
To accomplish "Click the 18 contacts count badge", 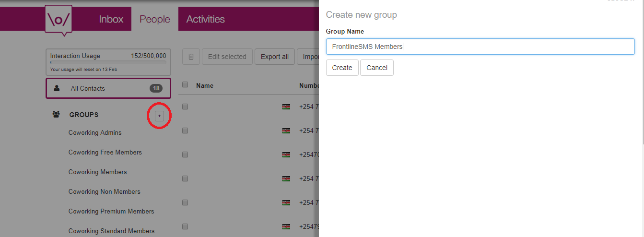I will (x=156, y=88).
